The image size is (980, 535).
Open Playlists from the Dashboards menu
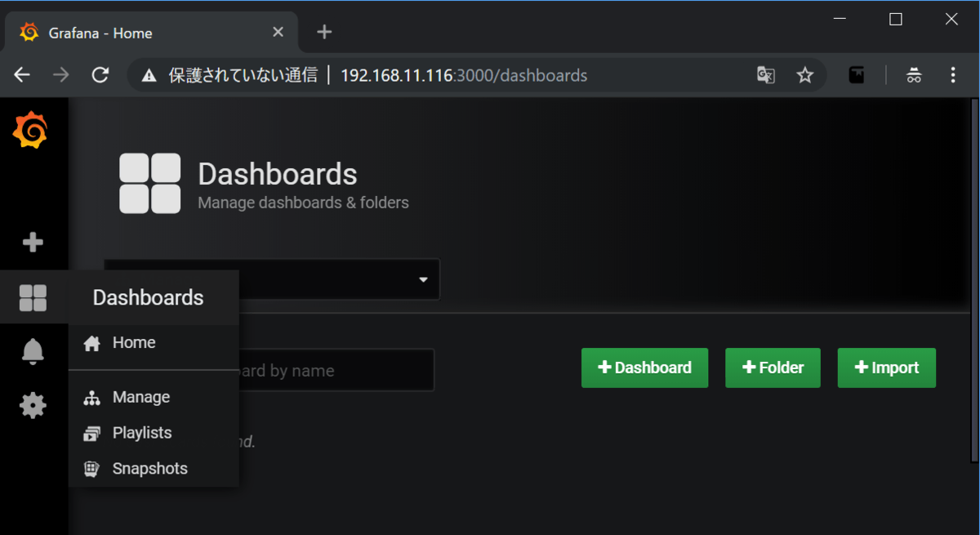coord(141,433)
